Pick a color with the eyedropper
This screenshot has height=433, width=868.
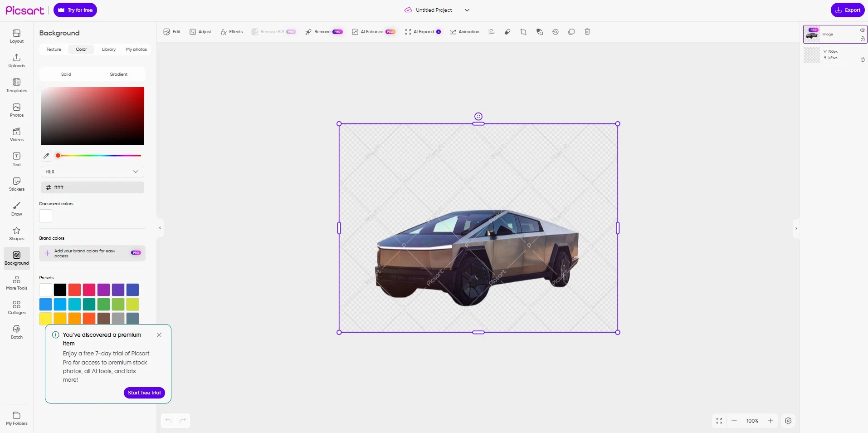coord(46,156)
